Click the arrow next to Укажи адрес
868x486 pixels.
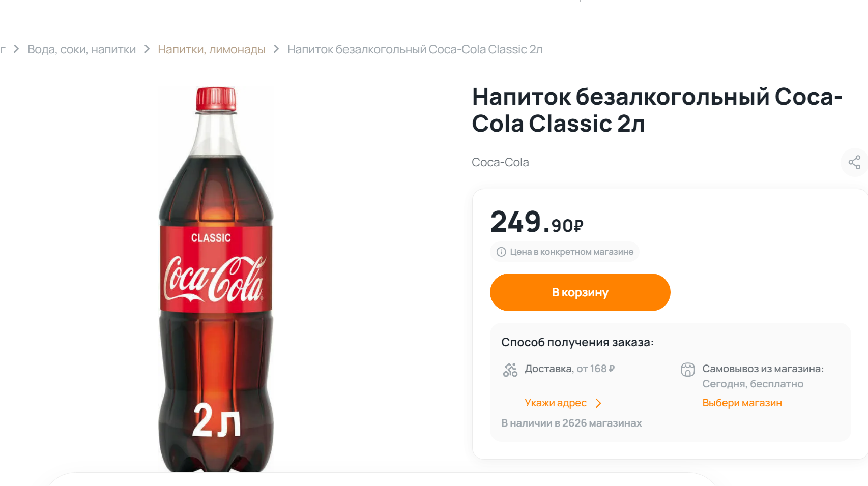click(x=599, y=403)
